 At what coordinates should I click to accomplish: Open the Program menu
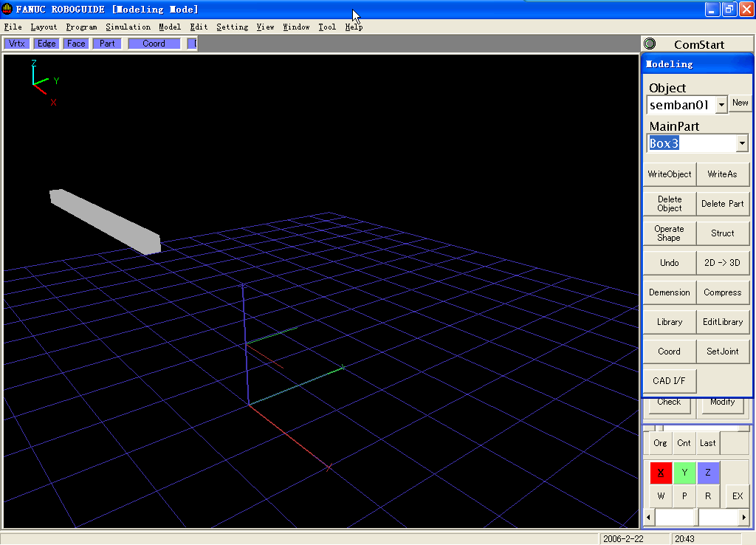click(x=81, y=27)
